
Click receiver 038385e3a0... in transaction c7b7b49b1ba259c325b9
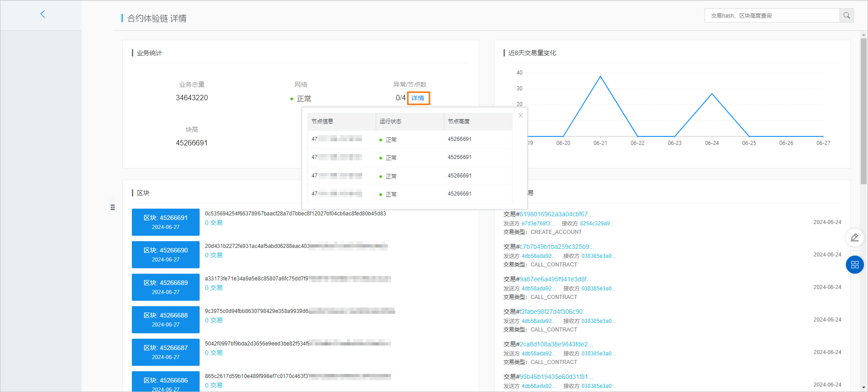[x=599, y=256]
